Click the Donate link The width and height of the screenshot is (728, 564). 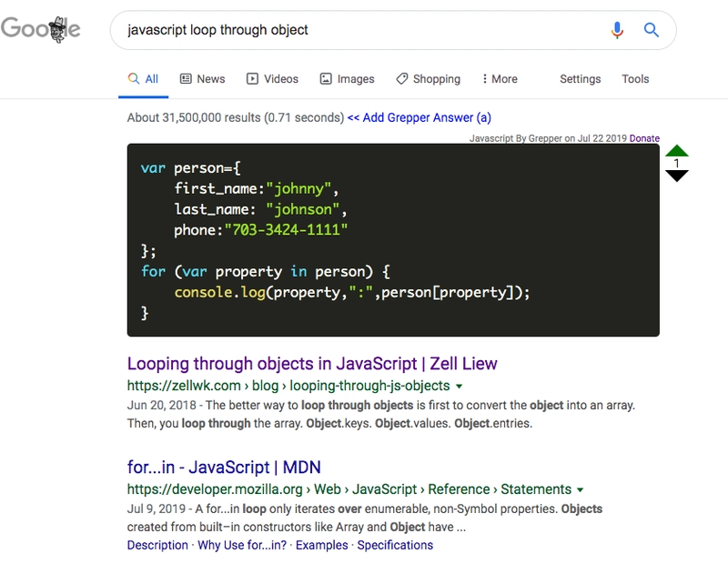pos(644,138)
